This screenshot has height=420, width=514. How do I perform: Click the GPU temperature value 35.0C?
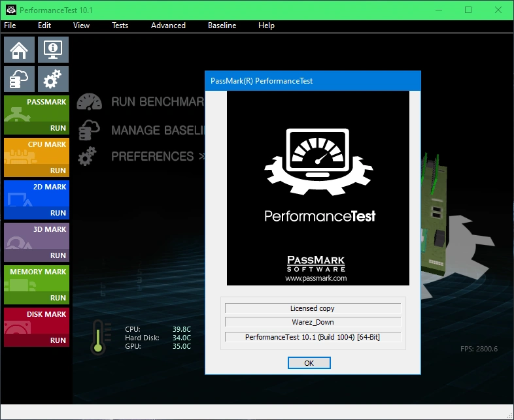[182, 346]
